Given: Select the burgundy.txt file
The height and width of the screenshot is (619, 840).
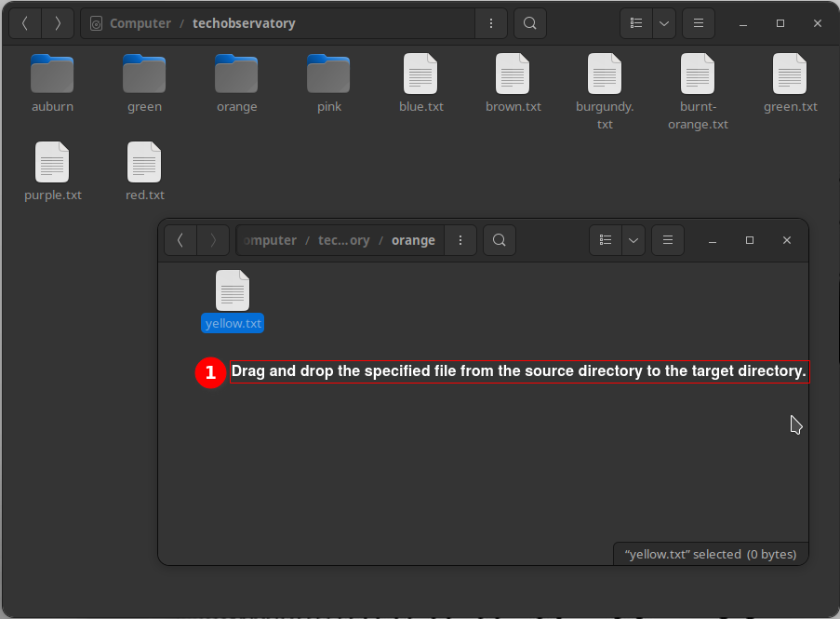Looking at the screenshot, I should [x=605, y=74].
